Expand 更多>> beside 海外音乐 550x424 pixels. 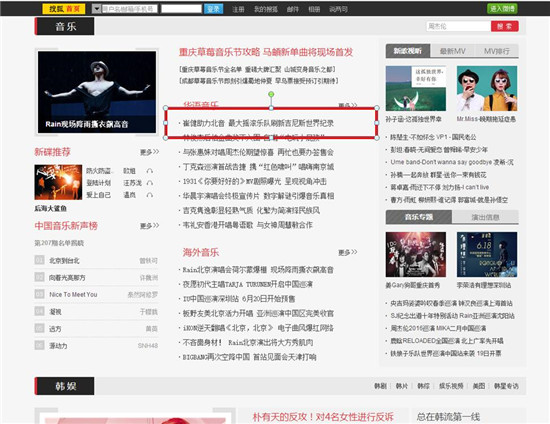coord(348,252)
